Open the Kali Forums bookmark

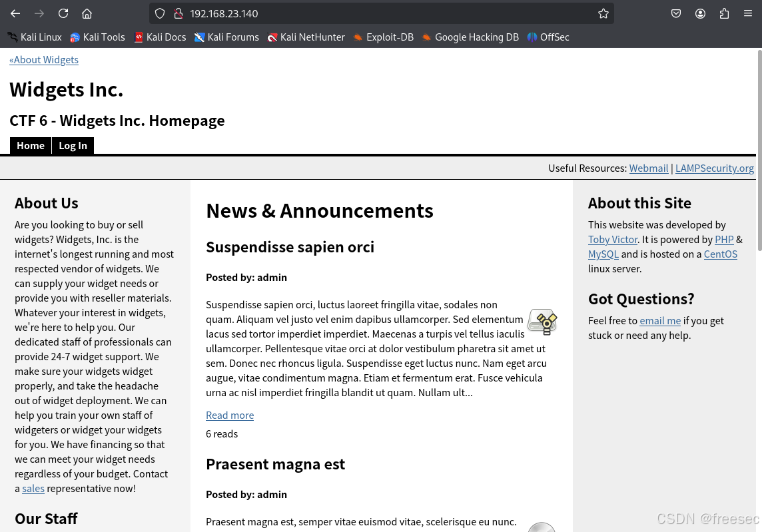[226, 37]
